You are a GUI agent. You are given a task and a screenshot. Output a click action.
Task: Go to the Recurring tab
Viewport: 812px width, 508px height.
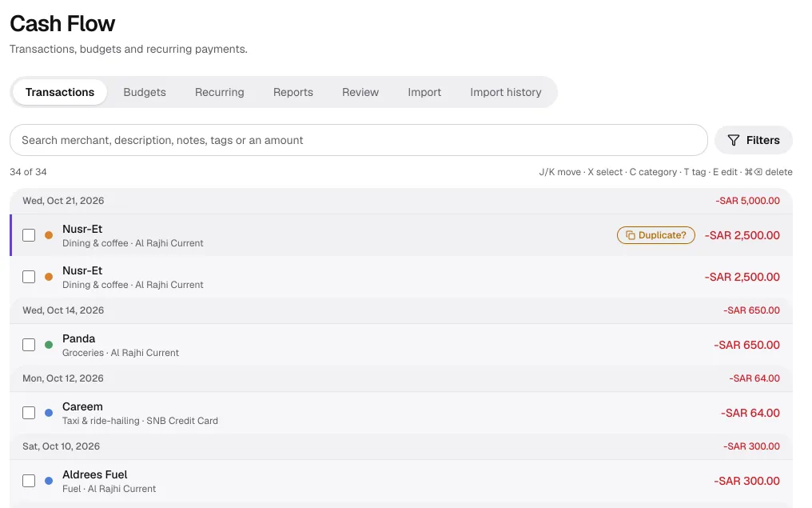(x=220, y=92)
